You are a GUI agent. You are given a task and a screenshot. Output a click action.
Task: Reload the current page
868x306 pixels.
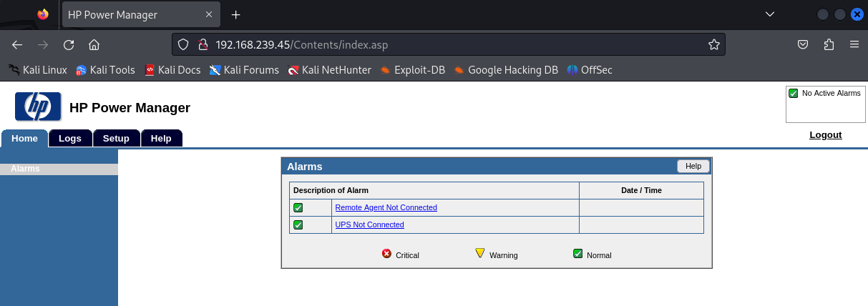point(69,44)
